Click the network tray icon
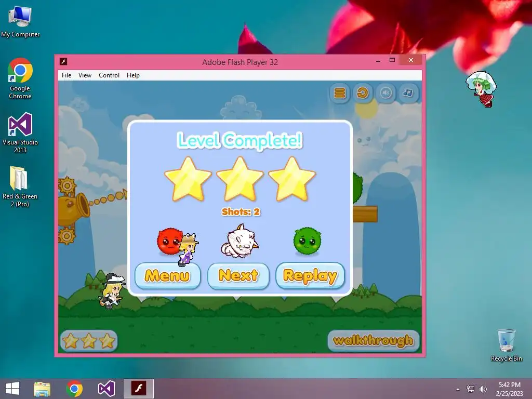This screenshot has height=399, width=532. click(x=471, y=389)
